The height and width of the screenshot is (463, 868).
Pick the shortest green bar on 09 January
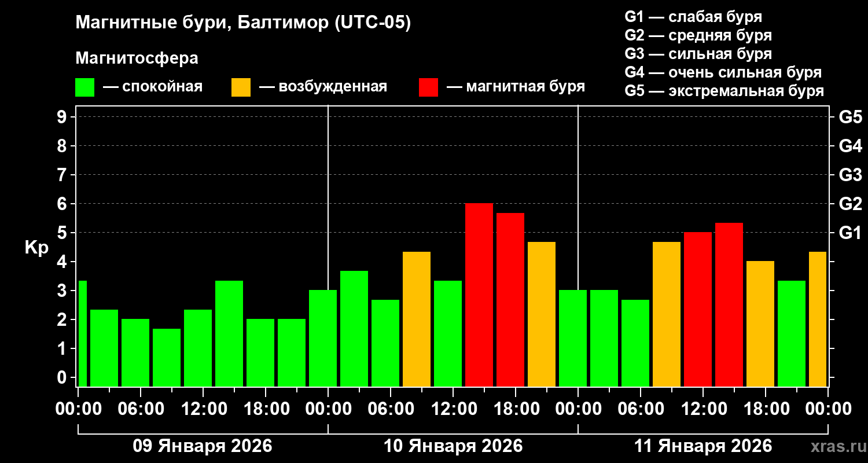[x=167, y=358]
